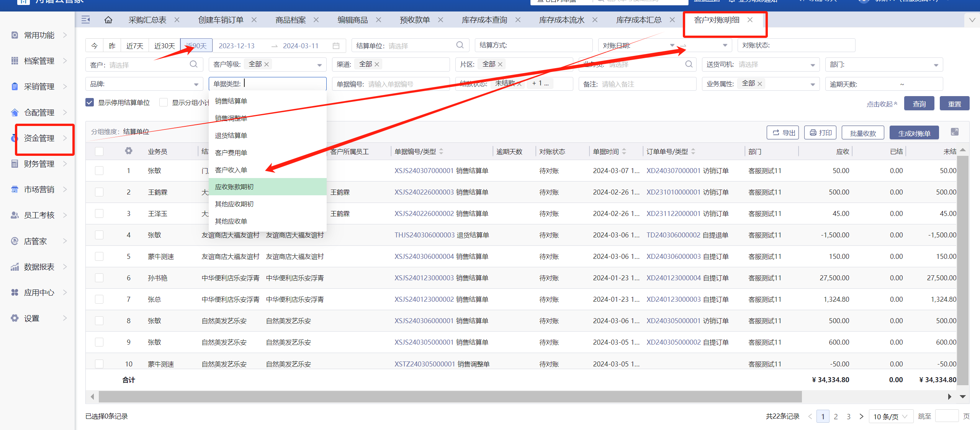Click search icon in 客户 field
The image size is (980, 430).
point(194,64)
